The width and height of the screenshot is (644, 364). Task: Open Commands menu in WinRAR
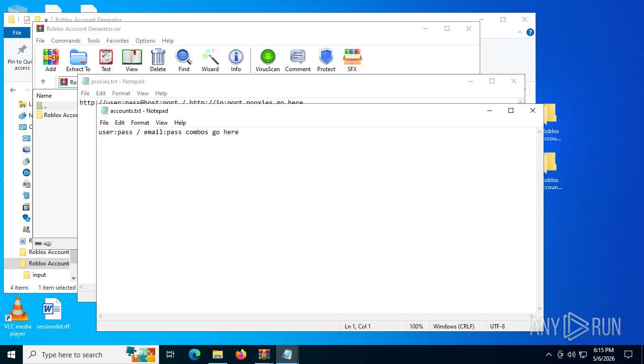click(x=66, y=41)
